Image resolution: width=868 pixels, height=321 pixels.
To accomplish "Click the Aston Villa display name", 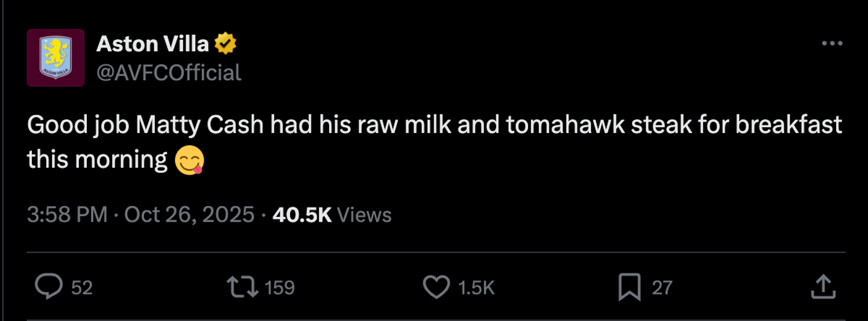I will point(153,43).
